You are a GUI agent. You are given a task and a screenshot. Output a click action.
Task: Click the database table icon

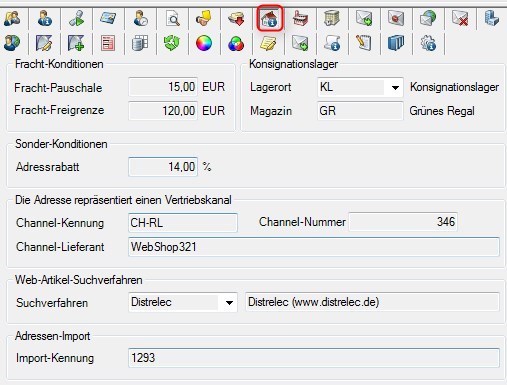[x=140, y=43]
